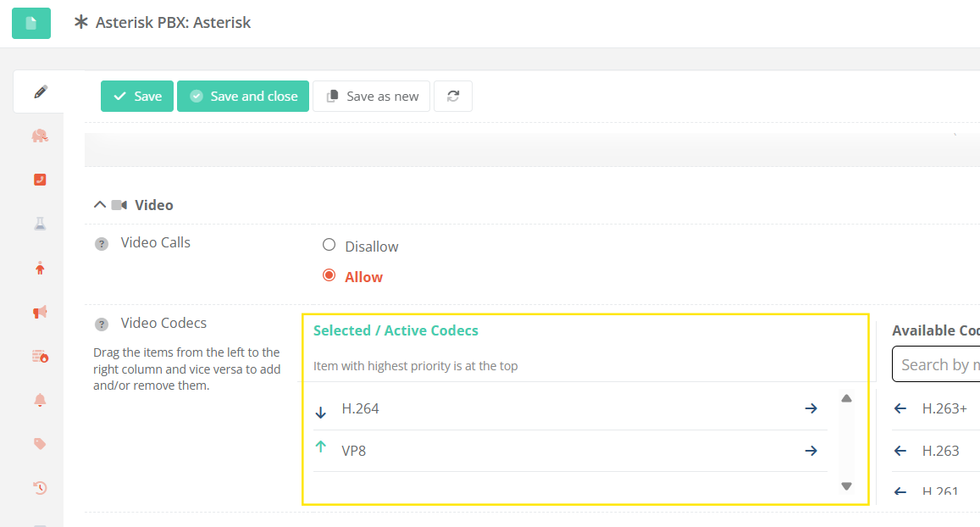This screenshot has height=527, width=980.
Task: Click help icon beside Video Codecs
Action: tap(102, 325)
